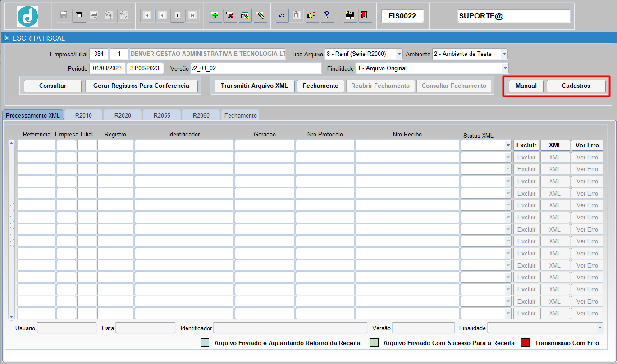Click the red Transmissão Com Erro swatch
617x364 pixels.
pyautogui.click(x=525, y=343)
